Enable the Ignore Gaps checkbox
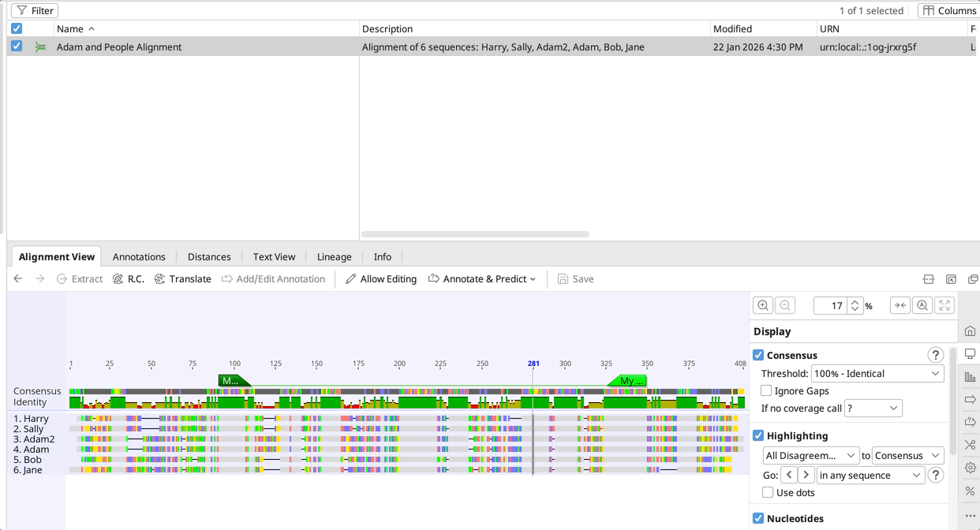The height and width of the screenshot is (530, 980). click(x=766, y=391)
